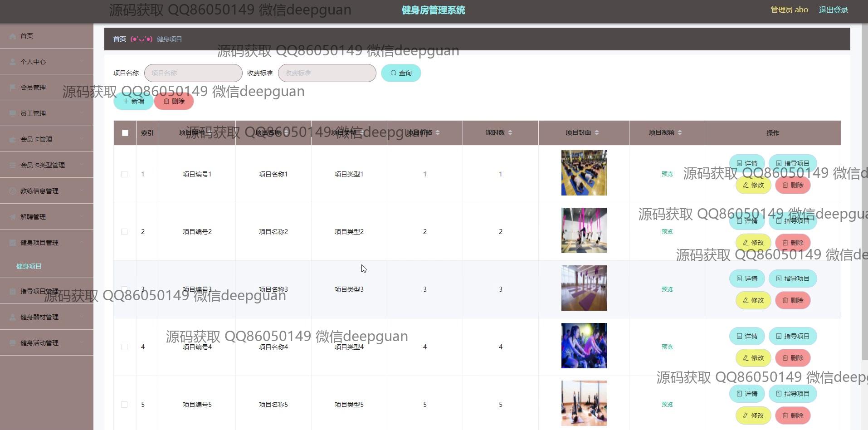The image size is (868, 430).
Task: Click the card icon beside 会员卡管理
Action: click(13, 139)
